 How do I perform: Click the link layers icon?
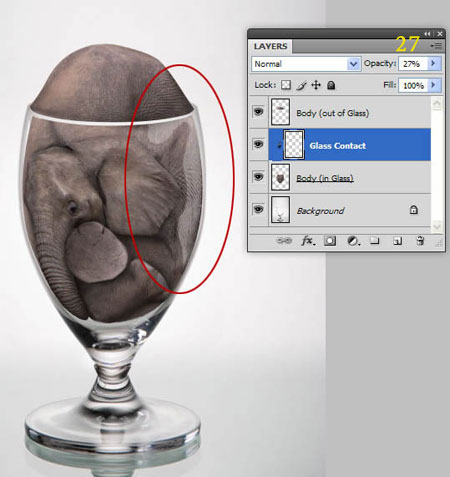[x=284, y=241]
